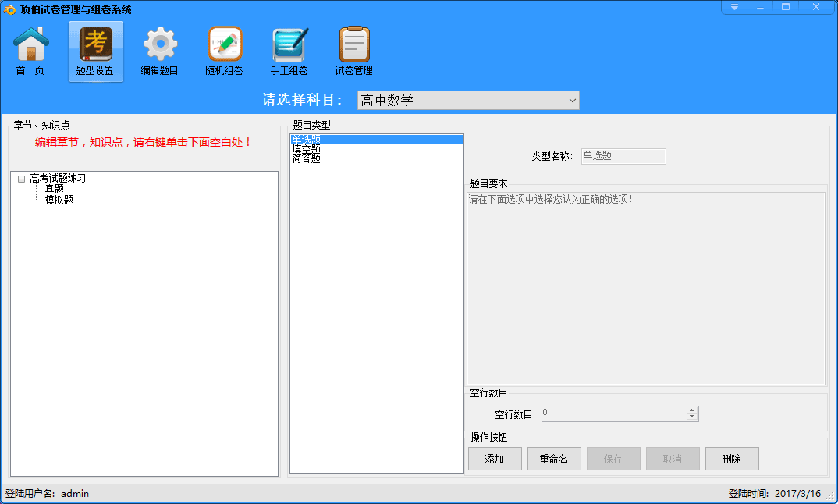838x504 pixels.
Task: Select the 真题 tree item
Action: pos(55,190)
